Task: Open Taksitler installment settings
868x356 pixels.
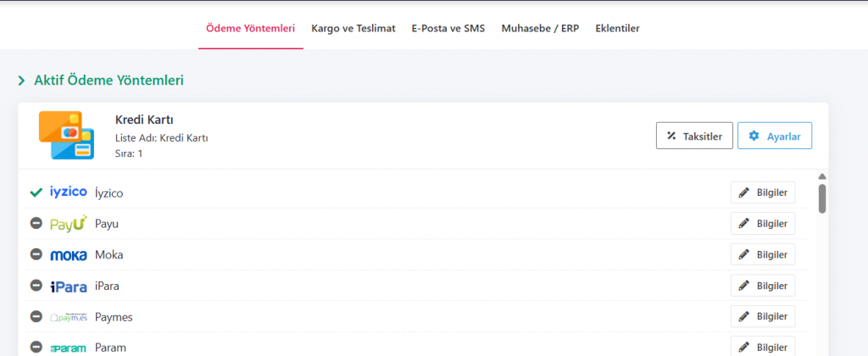Action: pyautogui.click(x=694, y=136)
